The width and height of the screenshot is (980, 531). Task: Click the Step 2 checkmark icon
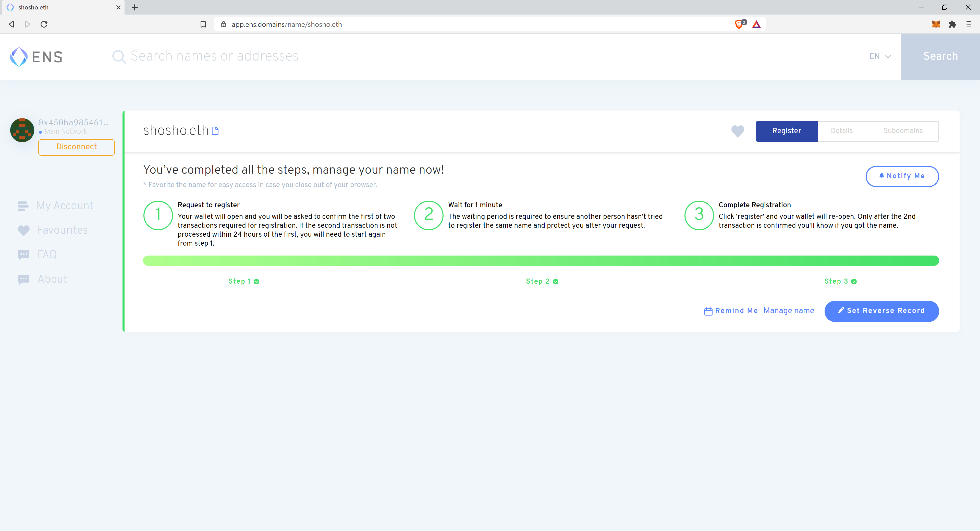555,282
